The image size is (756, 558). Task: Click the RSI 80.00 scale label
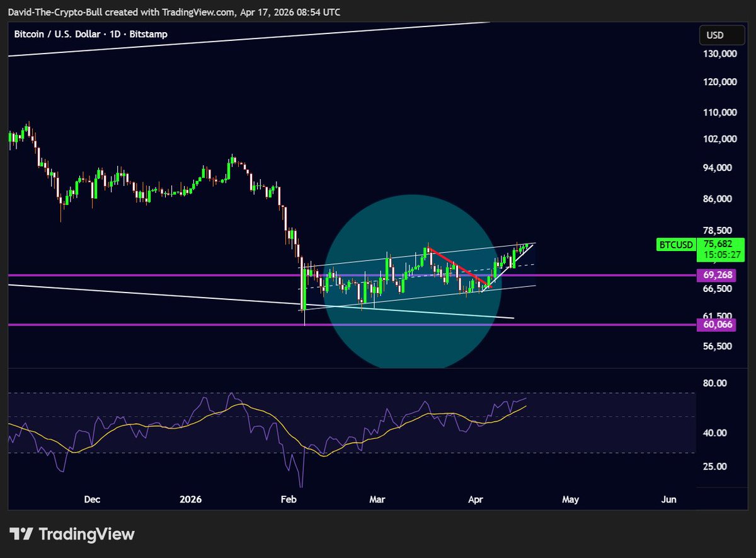[x=716, y=383]
